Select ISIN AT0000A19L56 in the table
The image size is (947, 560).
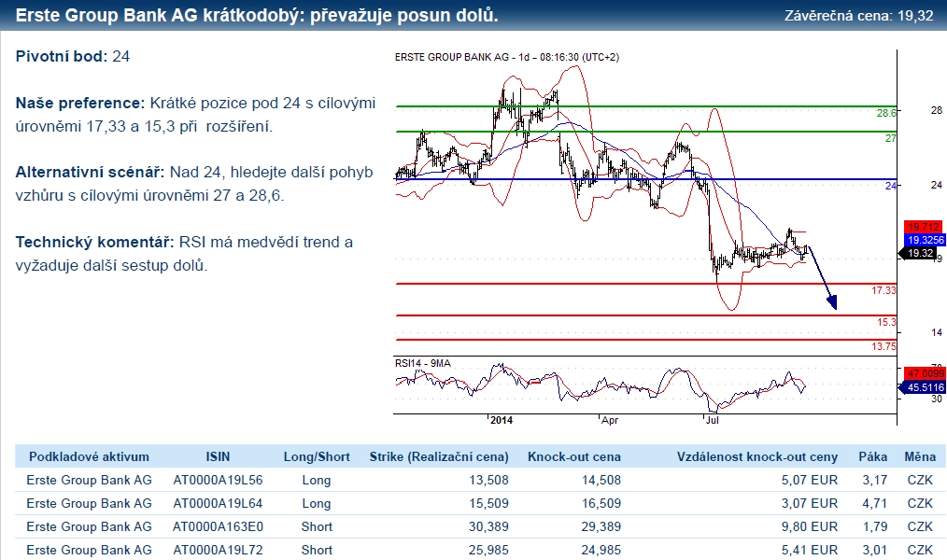(x=218, y=481)
